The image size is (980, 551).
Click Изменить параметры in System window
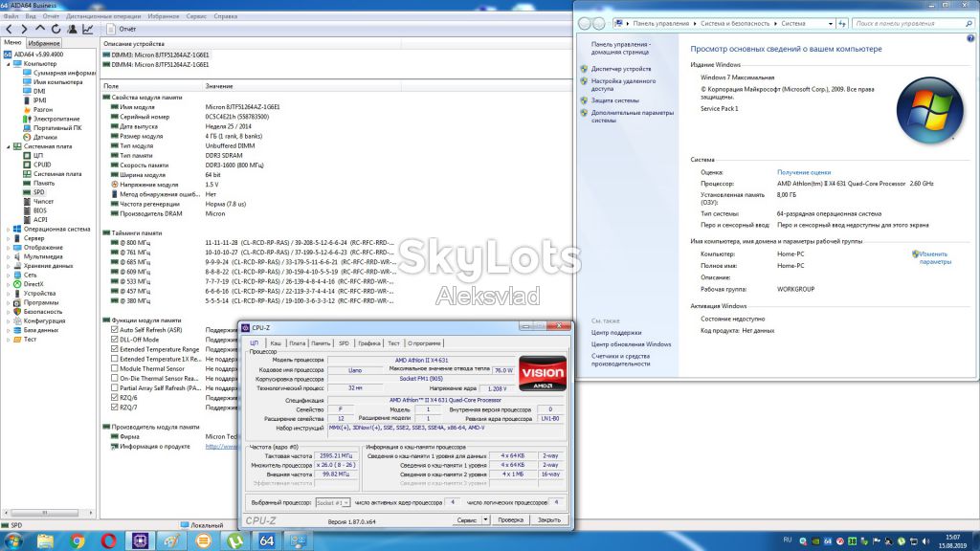935,258
